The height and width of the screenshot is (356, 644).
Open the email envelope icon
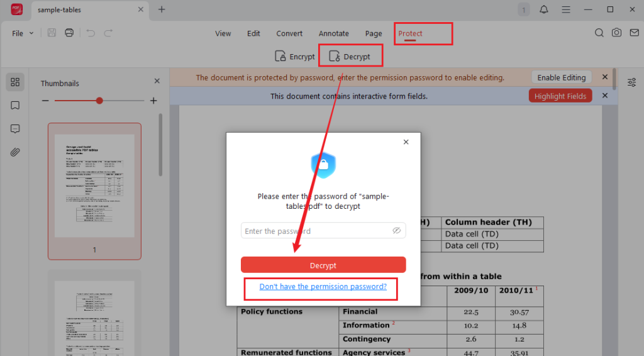point(634,33)
